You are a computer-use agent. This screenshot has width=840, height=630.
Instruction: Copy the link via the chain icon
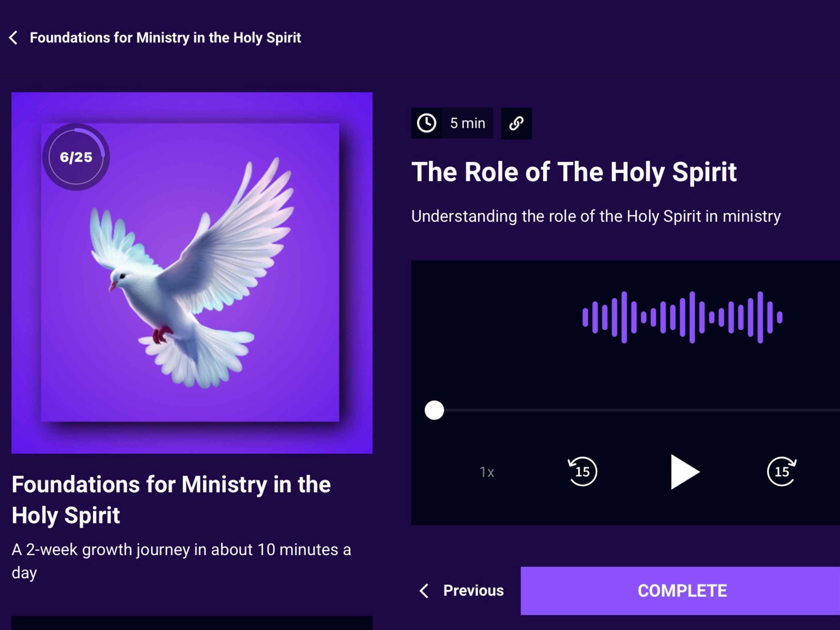516,123
